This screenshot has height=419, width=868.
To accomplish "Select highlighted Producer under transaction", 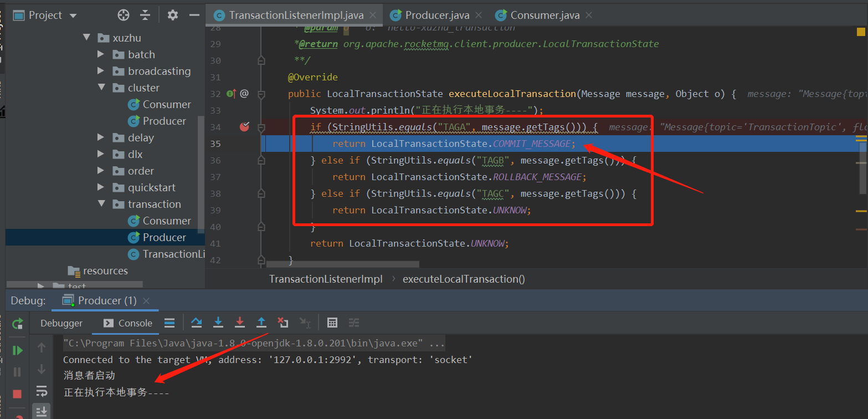I will [157, 237].
